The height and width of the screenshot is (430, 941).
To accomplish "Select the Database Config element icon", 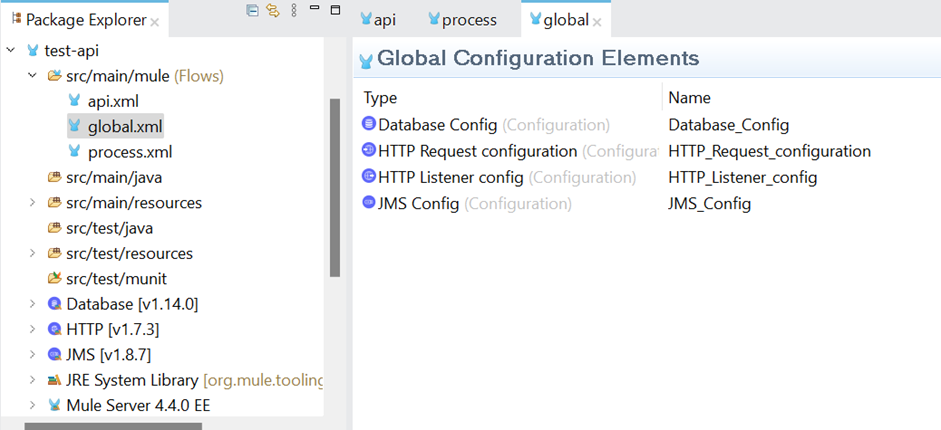I will 369,125.
